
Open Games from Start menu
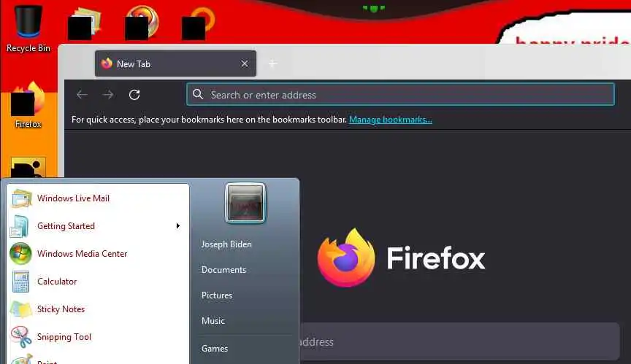point(215,349)
